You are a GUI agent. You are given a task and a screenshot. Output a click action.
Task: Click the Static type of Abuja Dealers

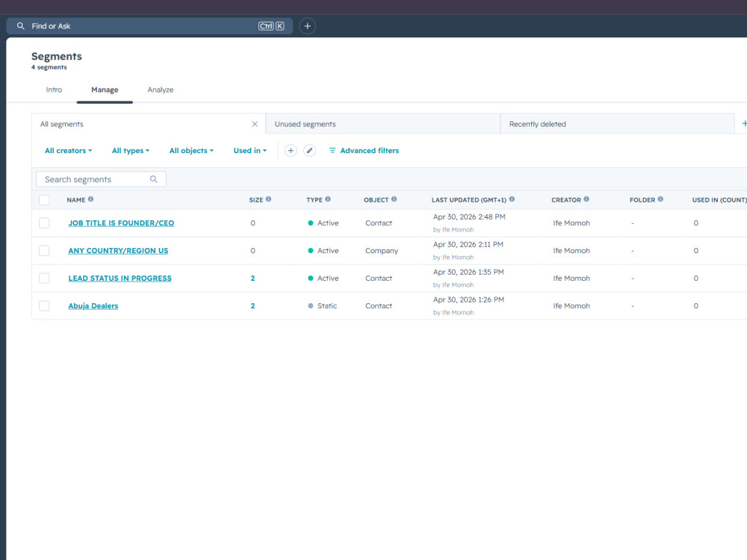[322, 305]
